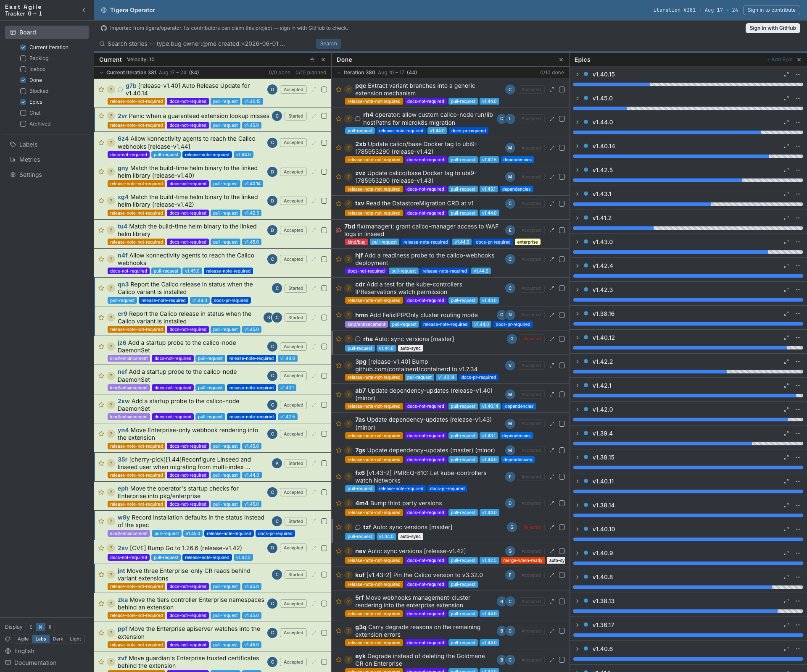The image size is (807, 672).
Task: Click Sign in with GitHub button
Action: pos(773,28)
